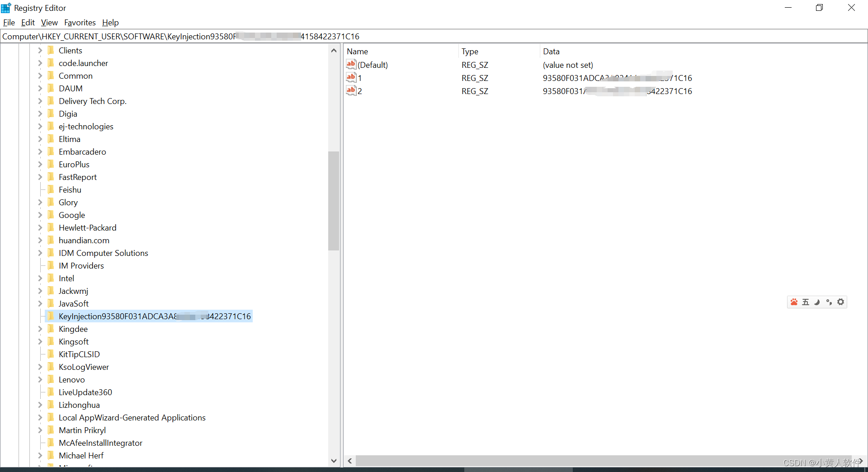The image size is (868, 472).
Task: Open the View menu
Action: pos(49,23)
